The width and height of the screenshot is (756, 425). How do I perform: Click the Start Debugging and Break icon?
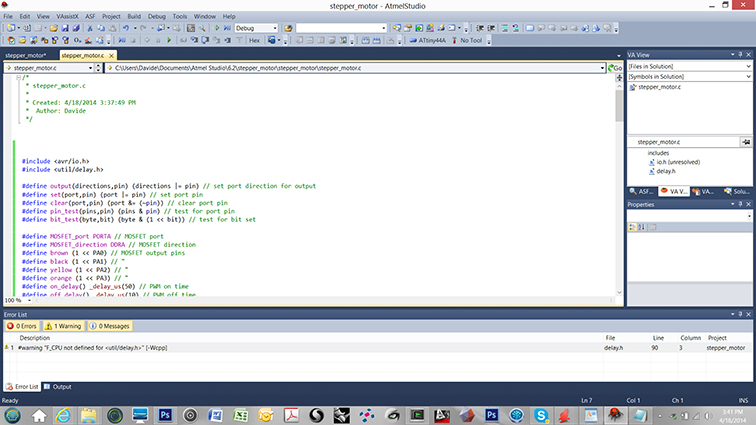227,28
